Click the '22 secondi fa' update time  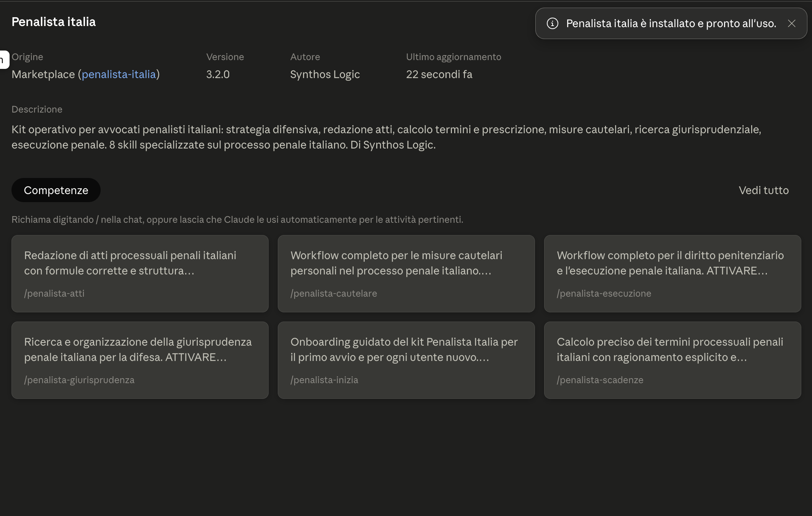(x=439, y=74)
